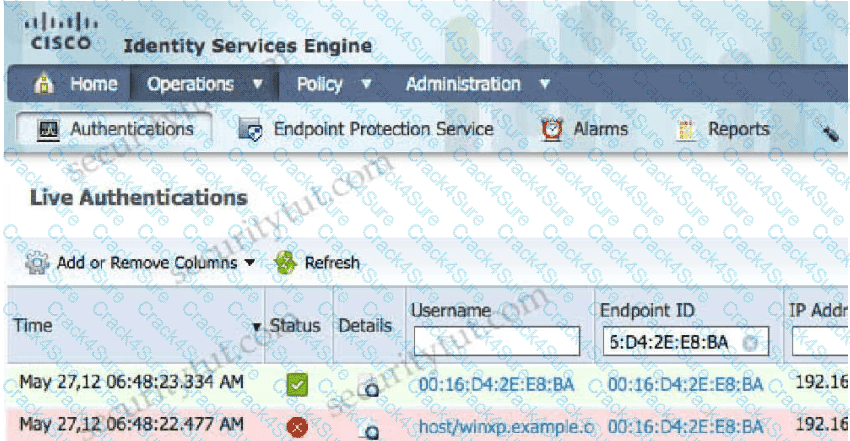
Task: Sort by the Time column arrow
Action: point(257,327)
